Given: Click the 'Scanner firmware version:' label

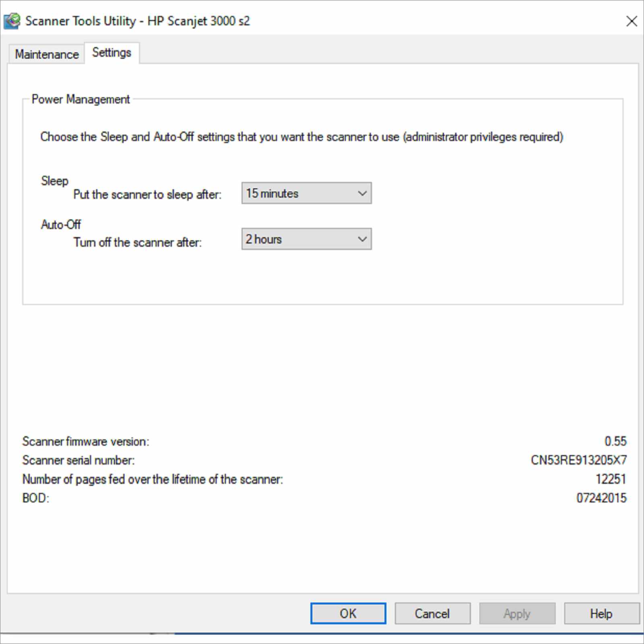Looking at the screenshot, I should point(86,442).
